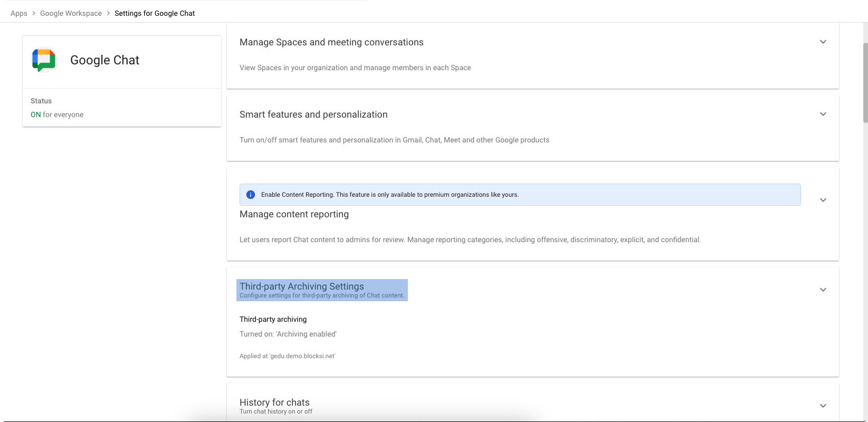Image resolution: width=868 pixels, height=422 pixels.
Task: Click the Let users report Chat content description
Action: pos(470,239)
